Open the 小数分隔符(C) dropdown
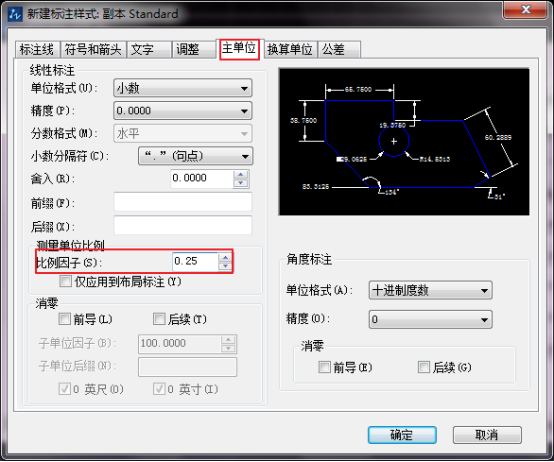 [x=195, y=156]
